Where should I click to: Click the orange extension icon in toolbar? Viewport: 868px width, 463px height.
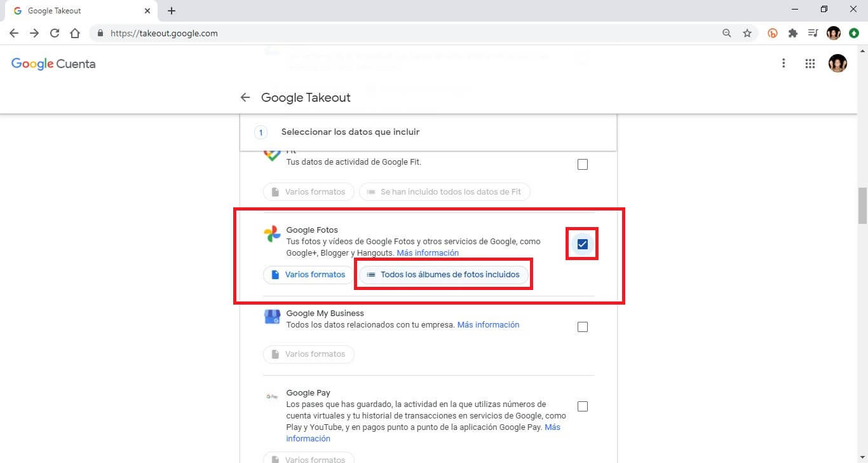[x=773, y=33]
